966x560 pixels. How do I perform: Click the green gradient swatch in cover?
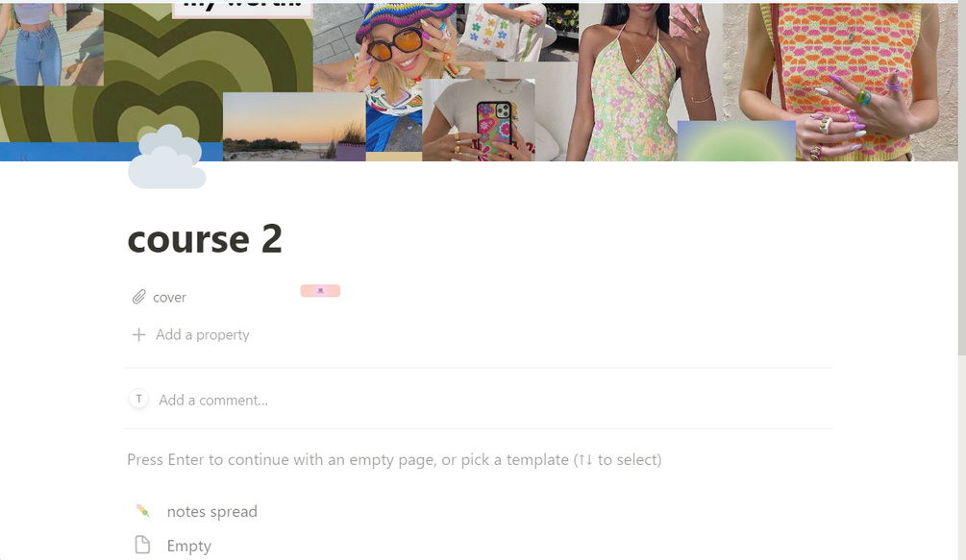tap(736, 141)
